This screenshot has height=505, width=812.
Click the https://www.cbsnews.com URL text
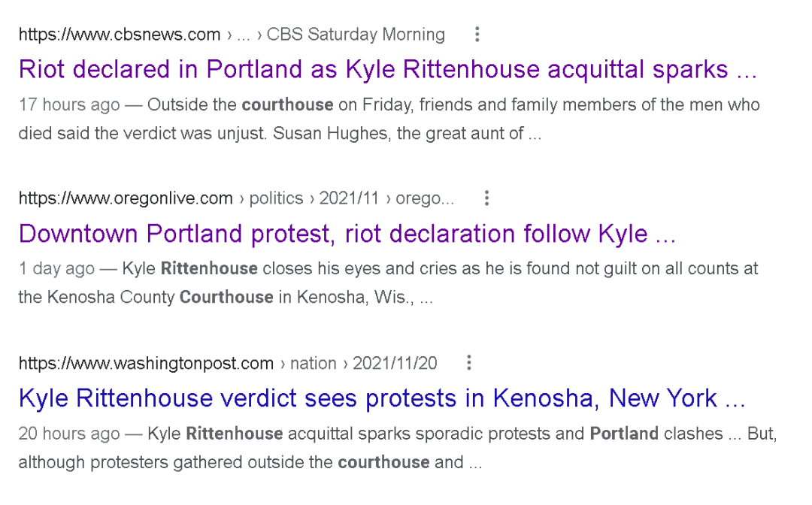click(120, 35)
